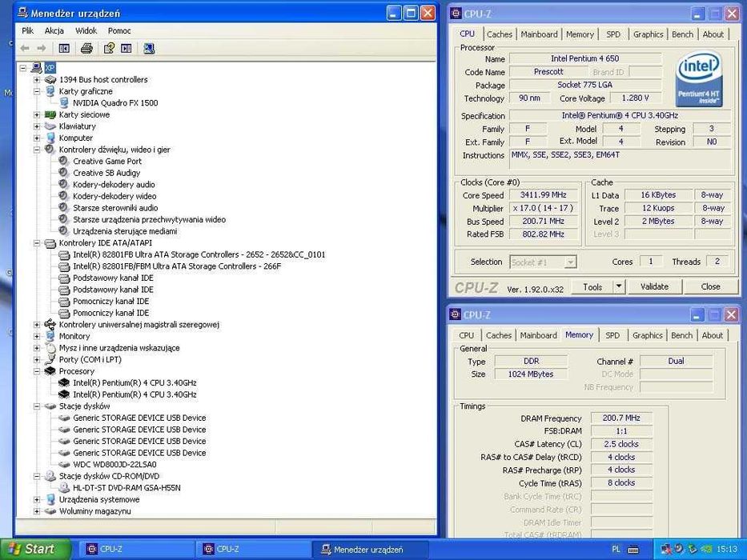Screen dimensions: 747x560
Task: Switch to Mainboard tab in top CPU-Z window
Action: coord(539,34)
